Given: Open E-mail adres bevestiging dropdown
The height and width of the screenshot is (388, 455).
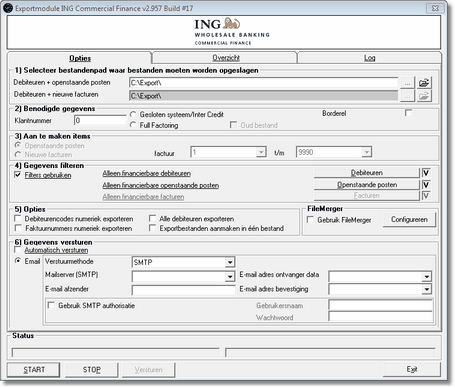Looking at the screenshot, I should pos(427,289).
